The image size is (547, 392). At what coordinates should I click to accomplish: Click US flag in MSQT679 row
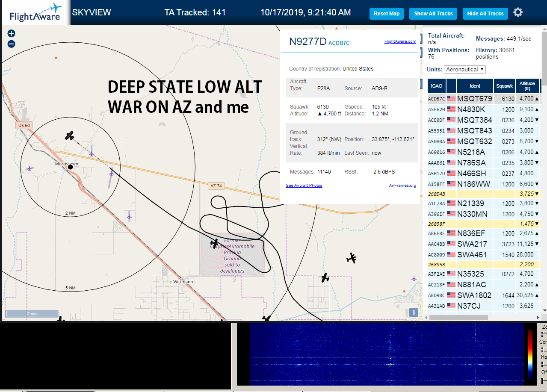click(451, 98)
